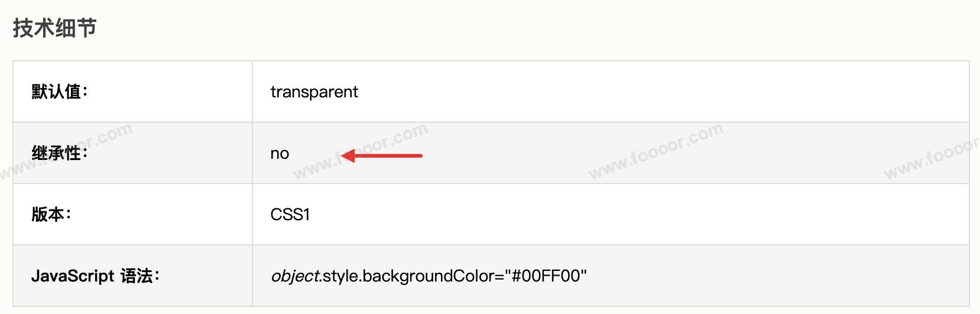
Task: Click the 技术细节 section heading
Action: point(54,28)
